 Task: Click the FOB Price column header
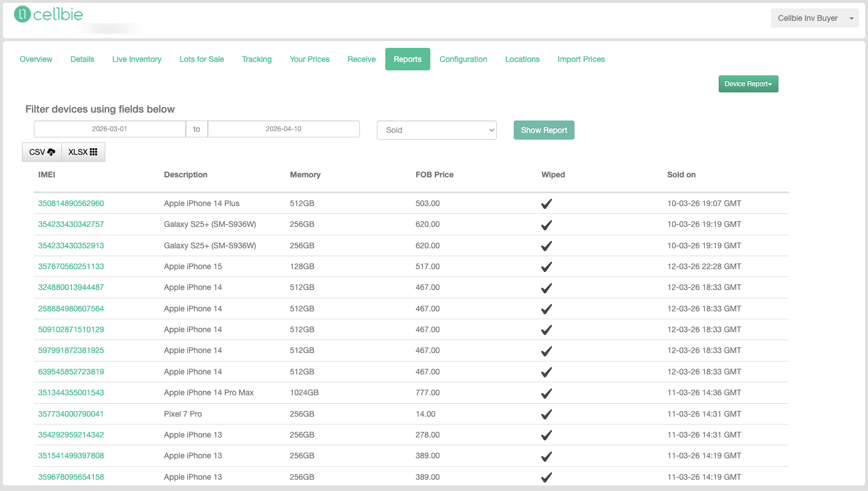(x=434, y=175)
